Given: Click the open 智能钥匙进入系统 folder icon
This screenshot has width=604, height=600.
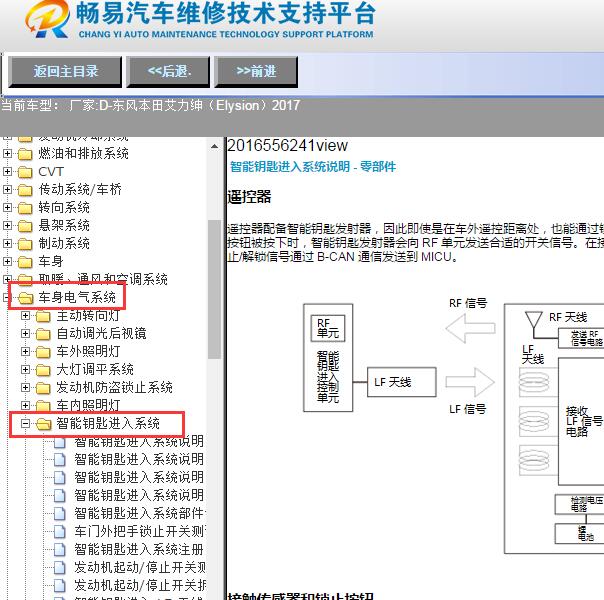Looking at the screenshot, I should [x=44, y=424].
